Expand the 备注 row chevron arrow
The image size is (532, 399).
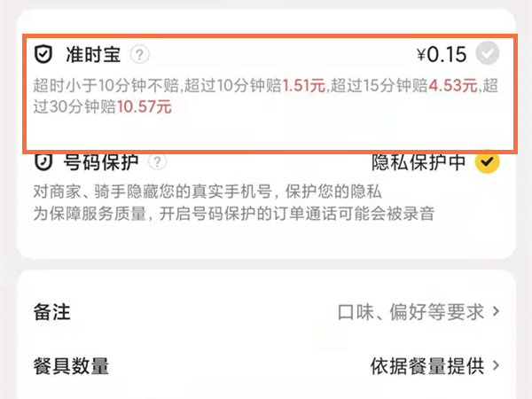pyautogui.click(x=496, y=311)
